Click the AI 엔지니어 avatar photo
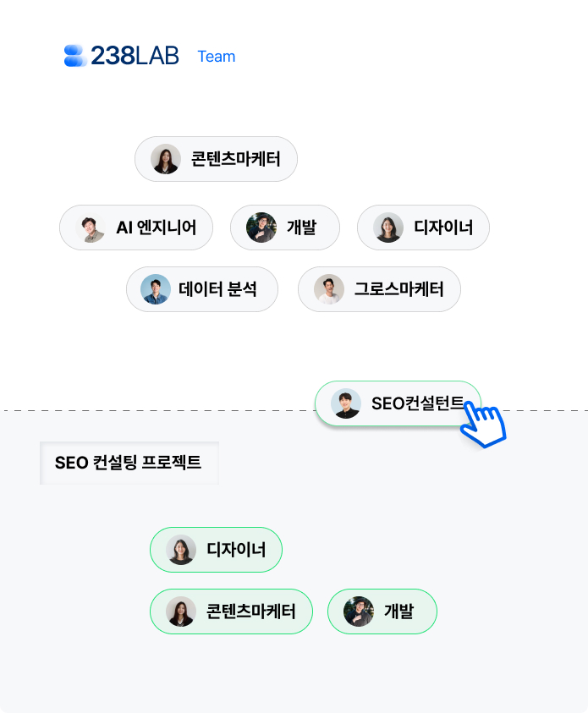This screenshot has height=713, width=588. (90, 228)
